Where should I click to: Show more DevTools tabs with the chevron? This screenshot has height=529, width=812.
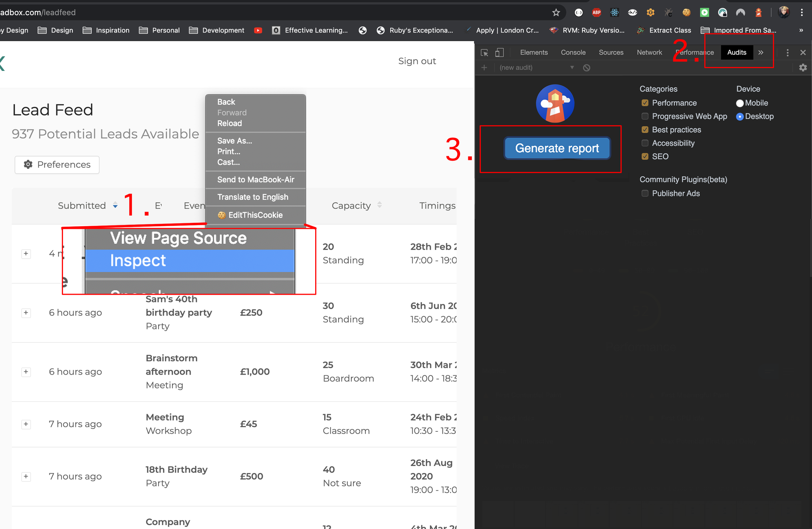click(x=761, y=53)
